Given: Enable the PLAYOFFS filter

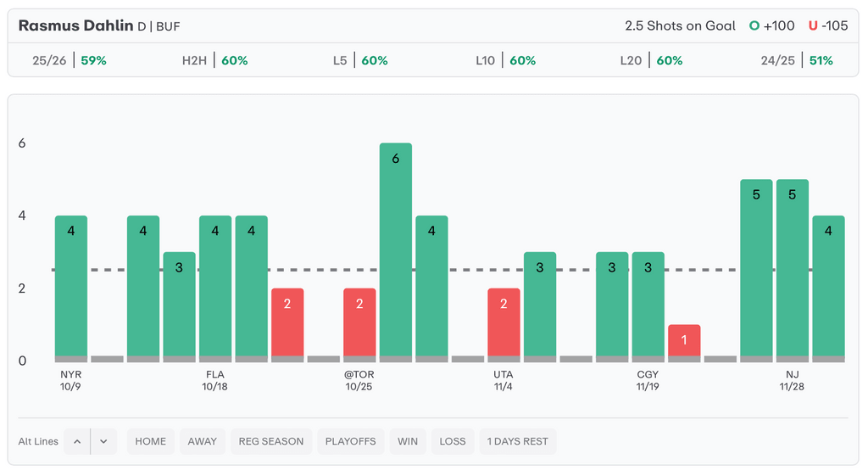Looking at the screenshot, I should tap(349, 441).
